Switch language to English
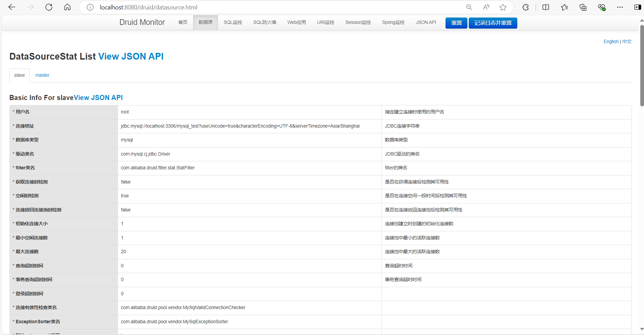The height and width of the screenshot is (335, 644). pos(611,41)
